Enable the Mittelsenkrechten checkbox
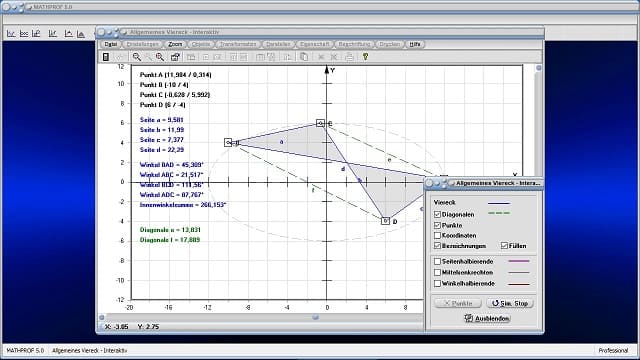This screenshot has width=640, height=360. pyautogui.click(x=437, y=272)
